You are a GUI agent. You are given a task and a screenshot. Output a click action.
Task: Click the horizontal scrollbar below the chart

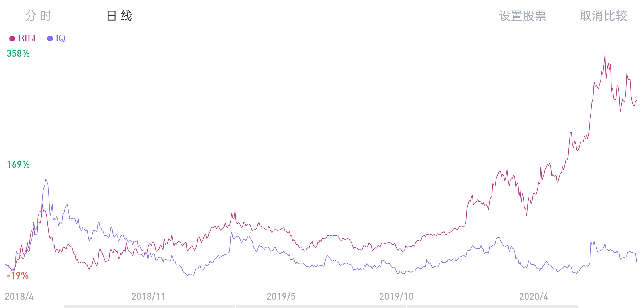[x=321, y=307]
